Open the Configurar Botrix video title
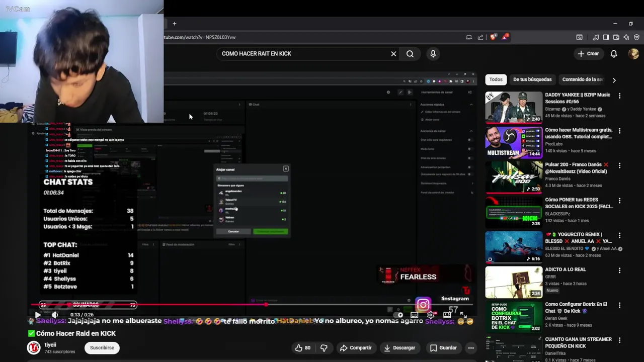644x362 pixels. click(576, 308)
